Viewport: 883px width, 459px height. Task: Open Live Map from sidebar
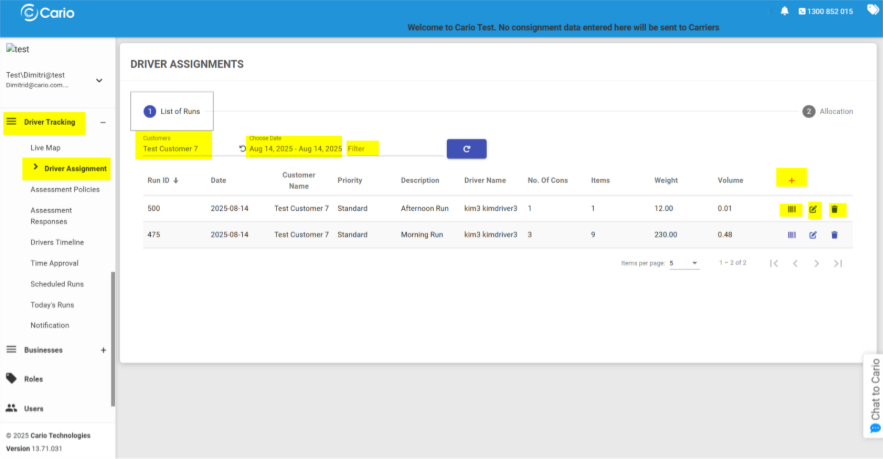[x=45, y=148]
